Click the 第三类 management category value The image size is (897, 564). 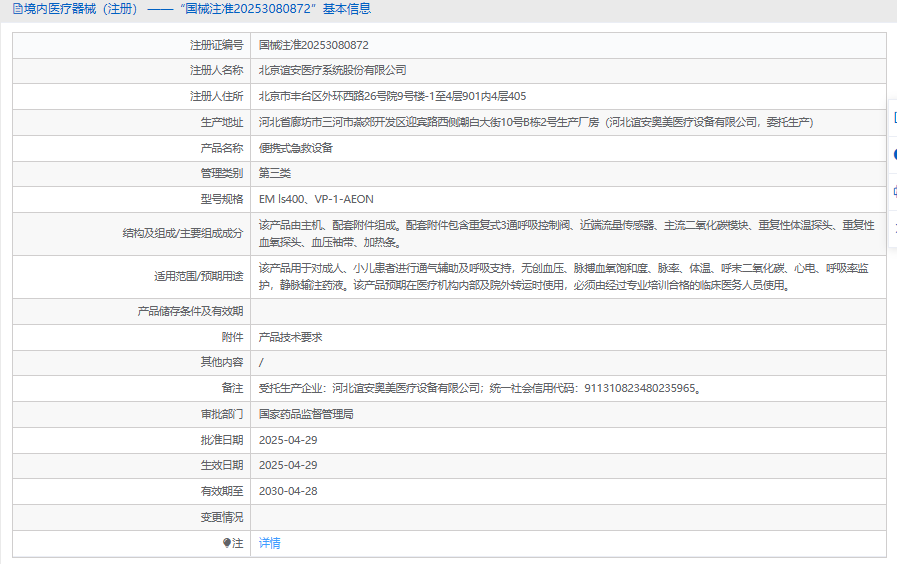coord(275,173)
